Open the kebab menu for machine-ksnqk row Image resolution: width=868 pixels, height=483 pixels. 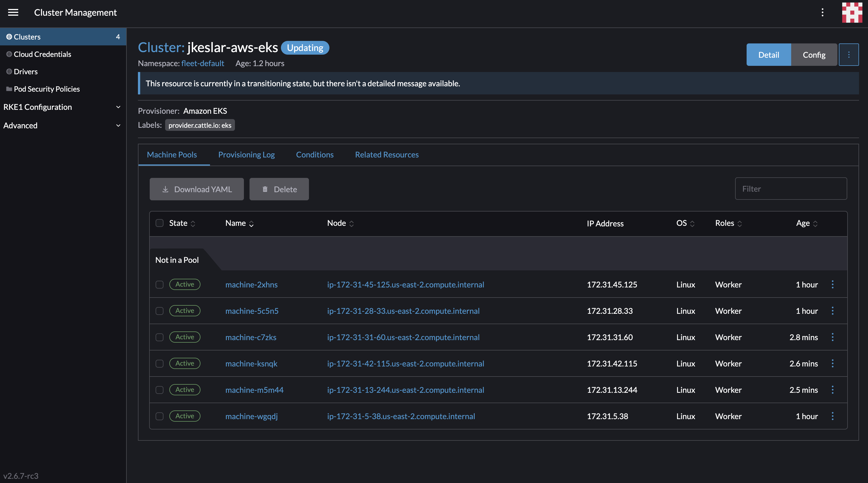tap(833, 363)
